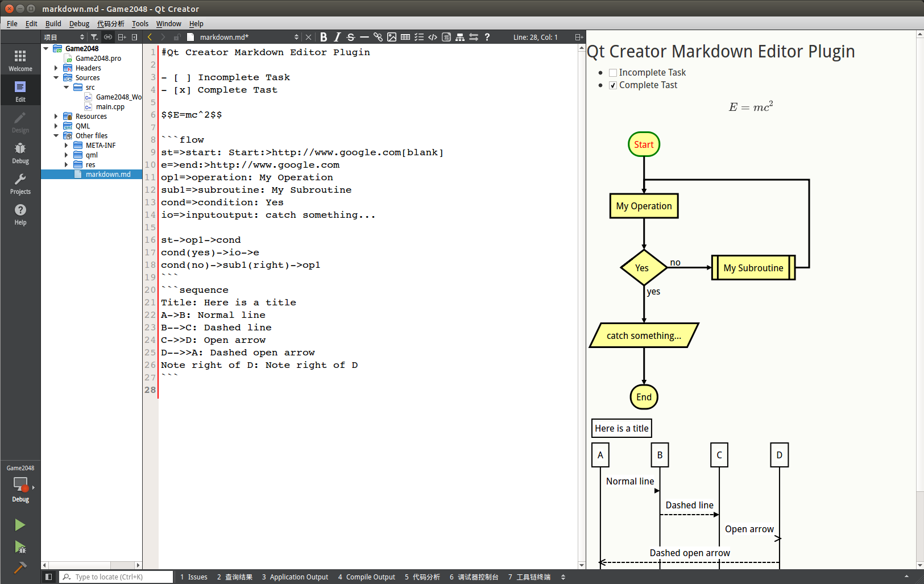The width and height of the screenshot is (924, 584).
Task: Open the Build menu
Action: (53, 23)
